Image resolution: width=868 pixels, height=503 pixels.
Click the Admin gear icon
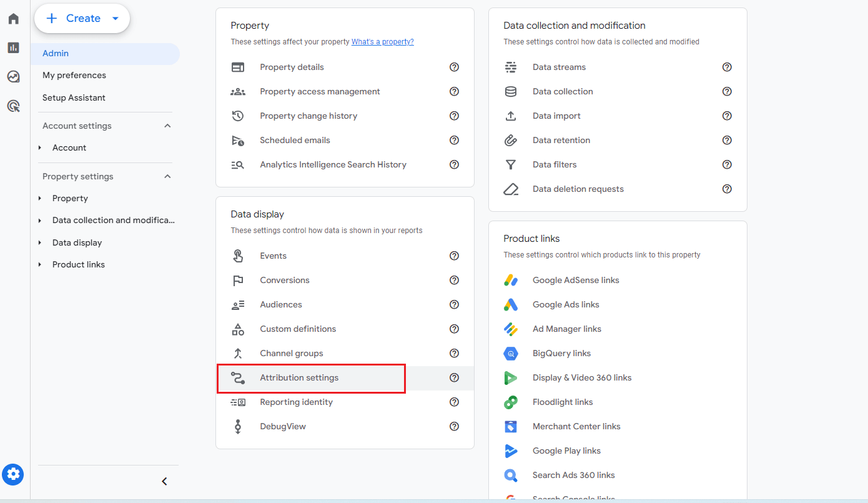coord(13,474)
